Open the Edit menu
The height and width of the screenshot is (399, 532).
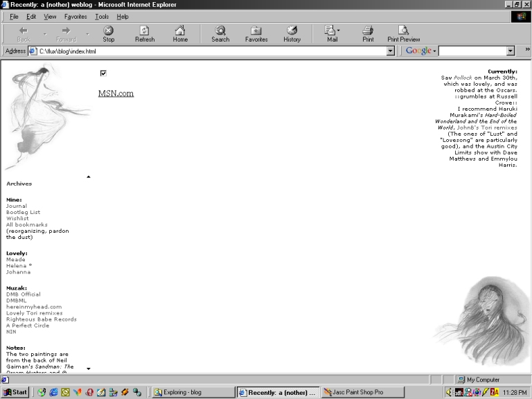point(31,17)
